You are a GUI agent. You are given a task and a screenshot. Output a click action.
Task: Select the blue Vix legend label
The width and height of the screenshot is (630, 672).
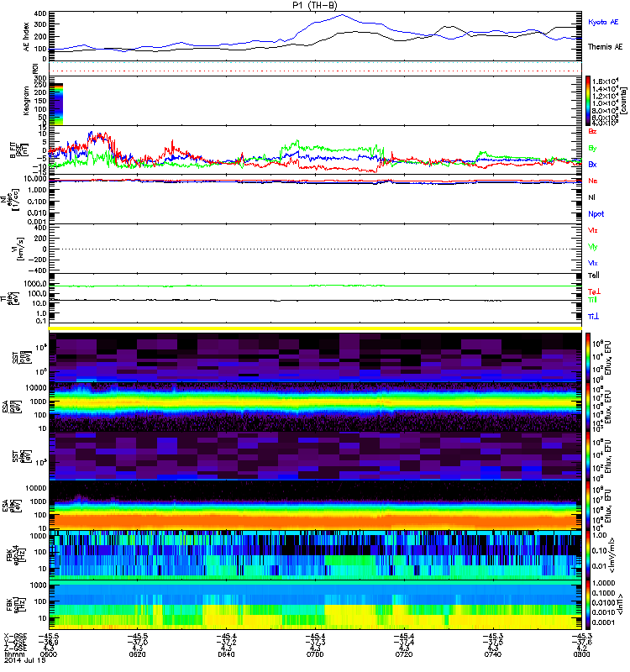coord(593,263)
